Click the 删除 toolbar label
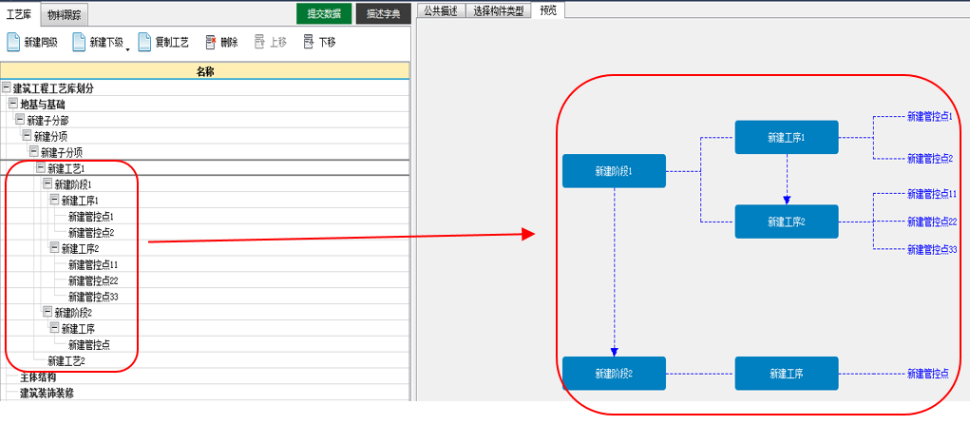 [x=229, y=43]
